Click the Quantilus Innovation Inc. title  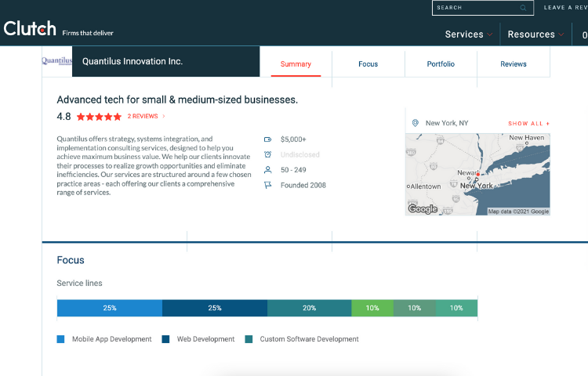click(132, 61)
